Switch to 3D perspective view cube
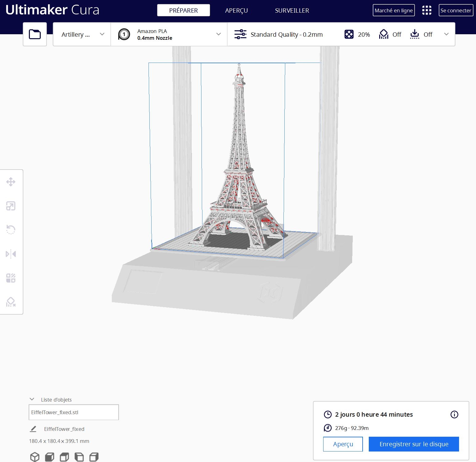This screenshot has width=476, height=462. click(35, 457)
